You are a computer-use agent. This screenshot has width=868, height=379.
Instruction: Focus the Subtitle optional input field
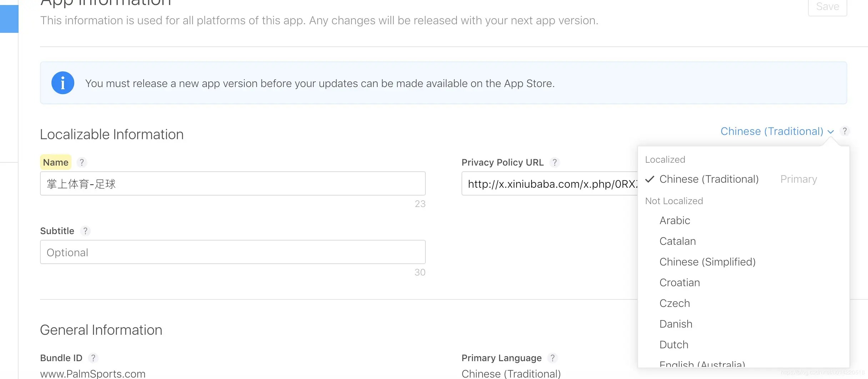tap(233, 252)
